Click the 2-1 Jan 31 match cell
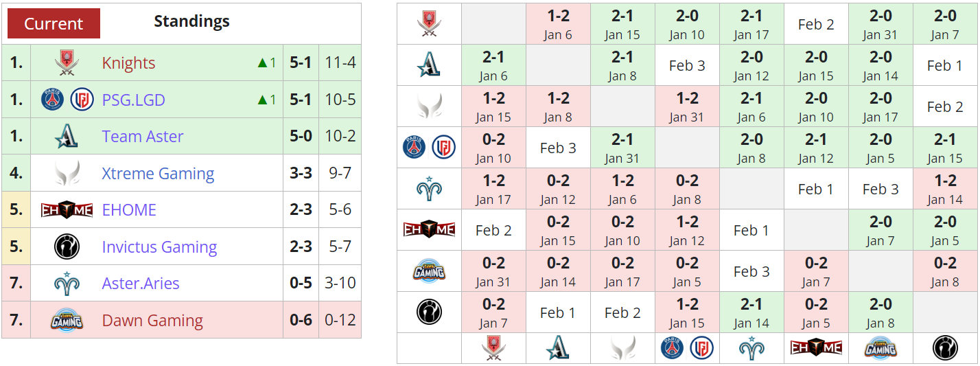Screen dimensions: 980x366 622,148
